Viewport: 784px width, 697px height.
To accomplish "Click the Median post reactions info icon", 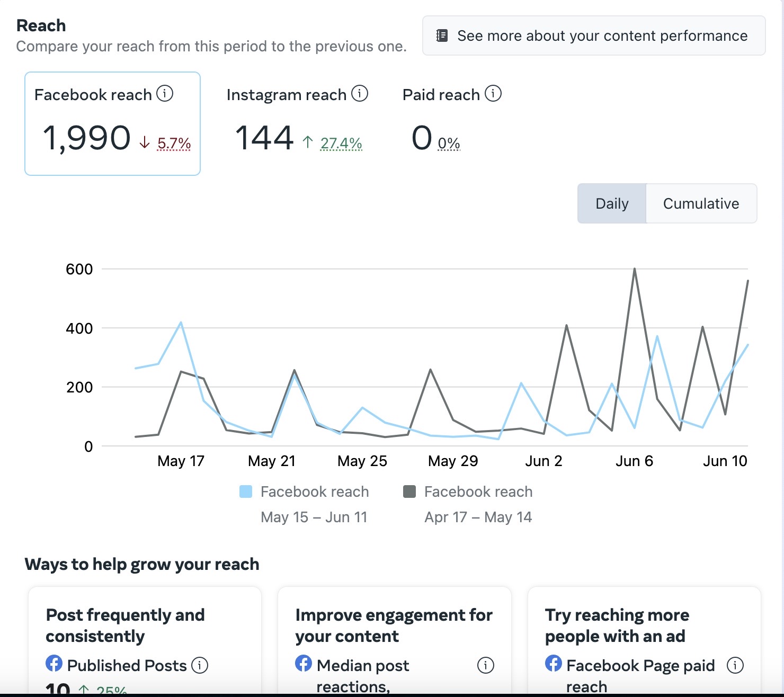I will 485,665.
